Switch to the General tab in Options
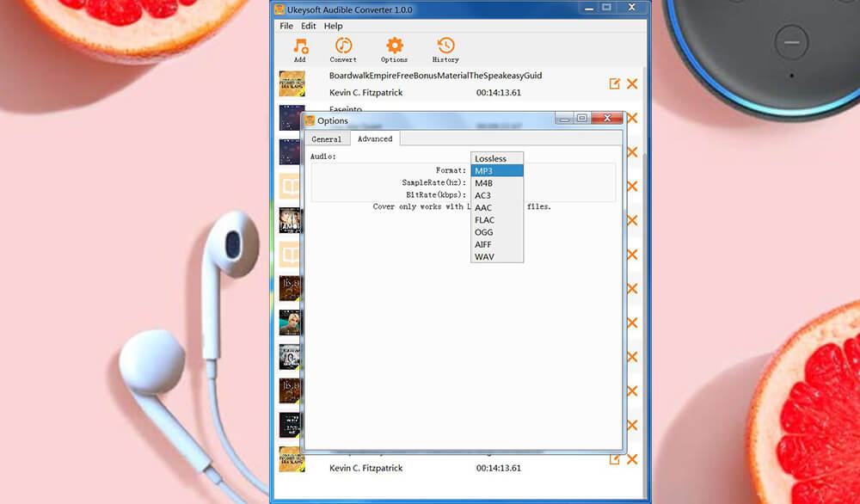The image size is (860, 504). click(326, 139)
